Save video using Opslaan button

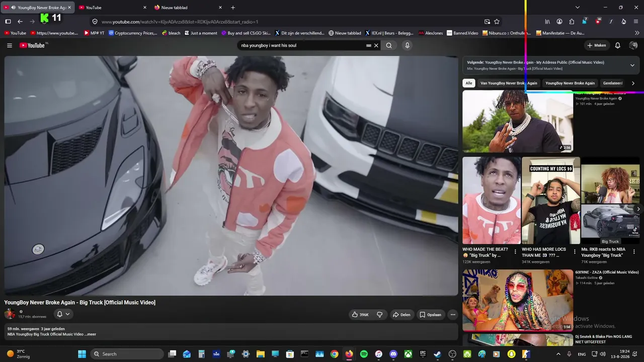click(431, 315)
